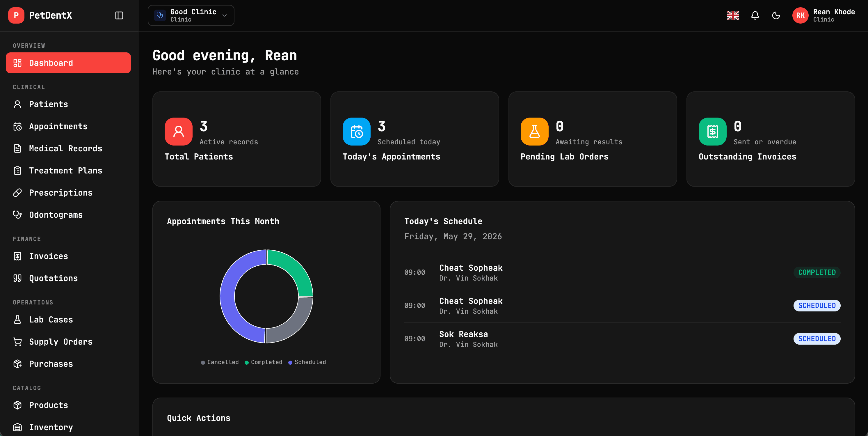Click 'Friday, May 29, 2026' date text

coord(453,236)
